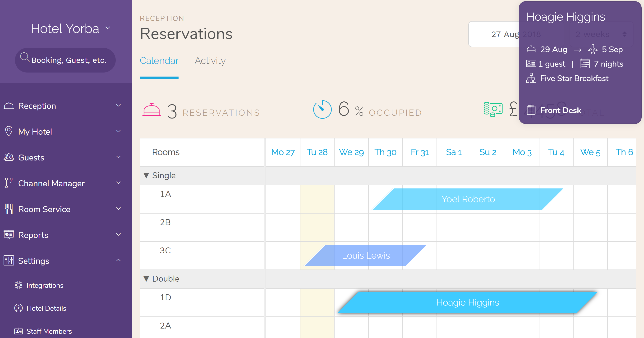Click the Settings sliders icon
This screenshot has height=338, width=644.
pyautogui.click(x=9, y=260)
